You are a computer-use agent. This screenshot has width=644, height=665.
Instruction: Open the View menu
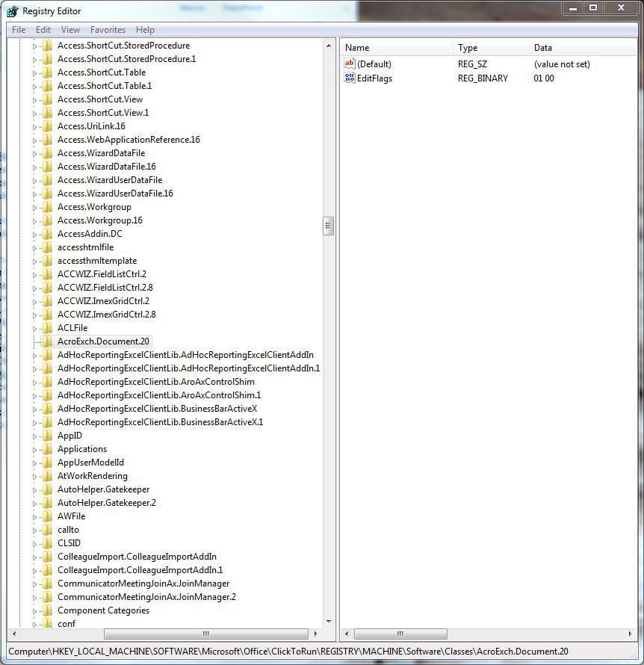(x=70, y=29)
